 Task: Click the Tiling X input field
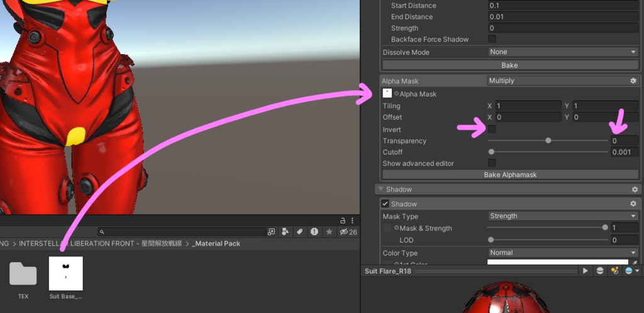tap(528, 106)
